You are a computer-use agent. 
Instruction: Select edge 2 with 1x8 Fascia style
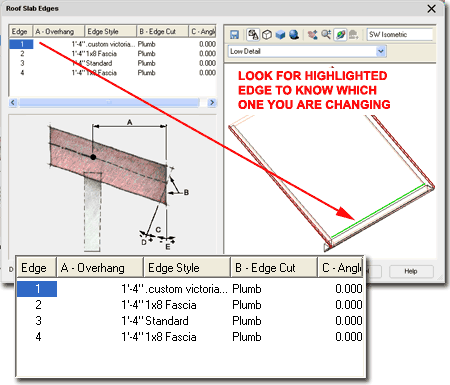coord(113,54)
